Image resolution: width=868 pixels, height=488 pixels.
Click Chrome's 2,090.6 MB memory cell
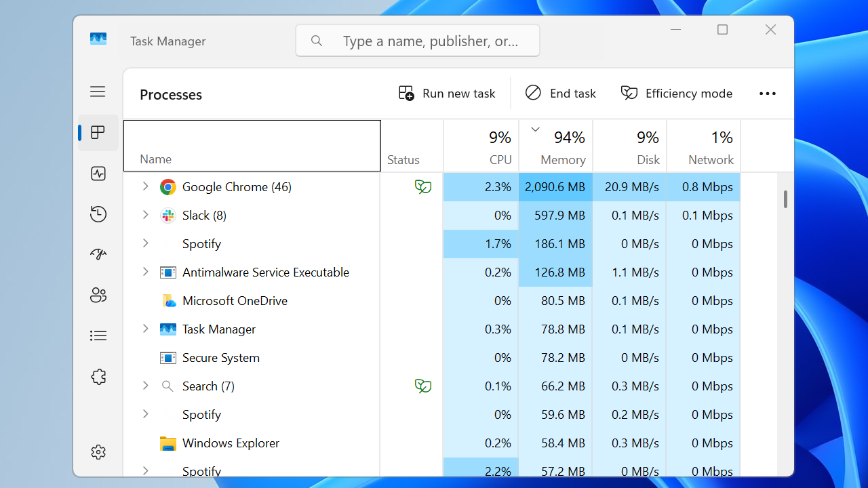556,187
